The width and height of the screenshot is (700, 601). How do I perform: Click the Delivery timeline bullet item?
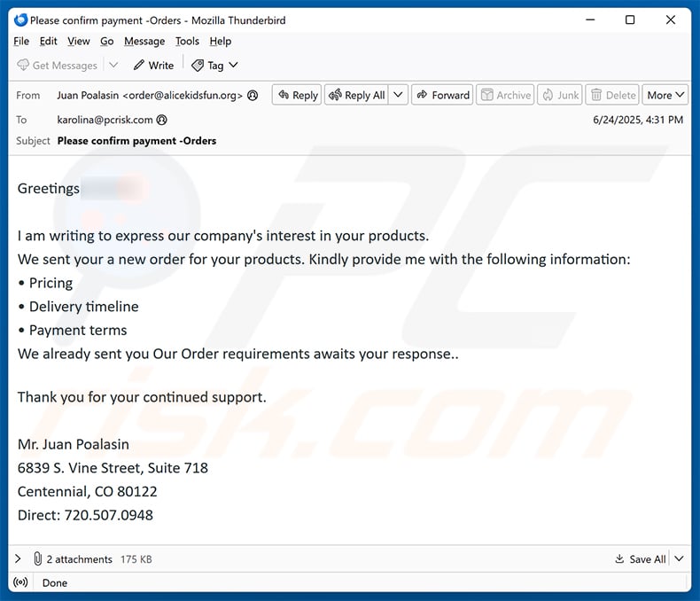tap(79, 307)
